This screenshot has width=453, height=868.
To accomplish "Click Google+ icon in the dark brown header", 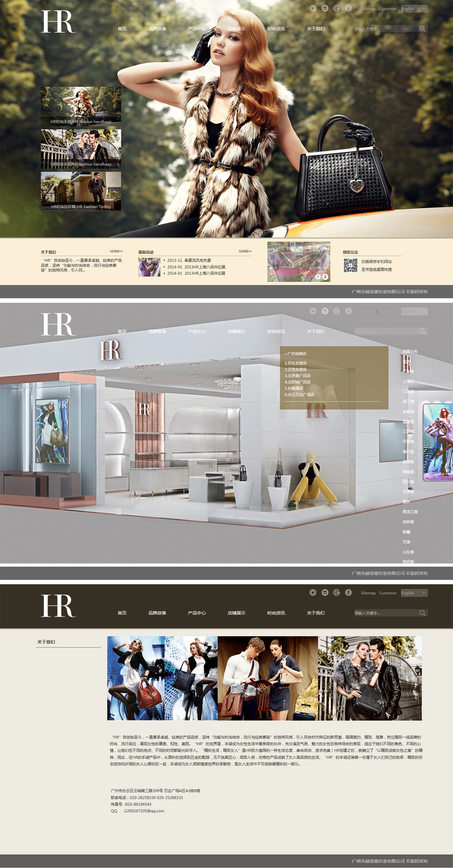I will 337,592.
